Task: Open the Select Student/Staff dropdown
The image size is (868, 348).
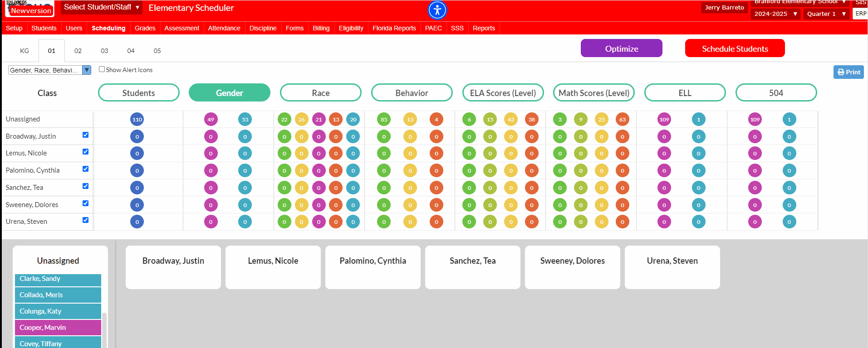Action: pyautogui.click(x=102, y=7)
